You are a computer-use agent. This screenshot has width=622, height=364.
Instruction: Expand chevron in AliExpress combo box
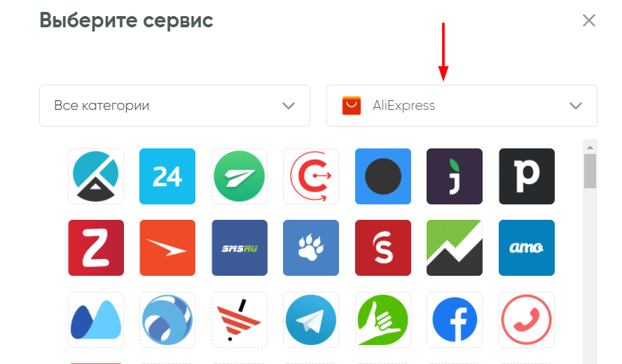tap(576, 106)
